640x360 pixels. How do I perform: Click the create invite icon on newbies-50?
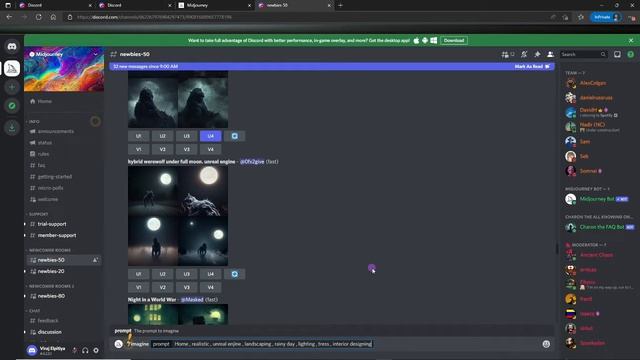[x=95, y=260]
